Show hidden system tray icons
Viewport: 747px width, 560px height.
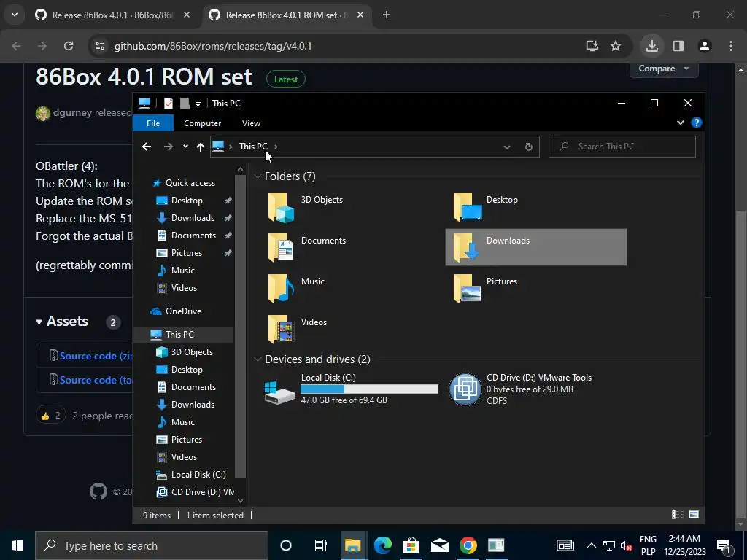(x=591, y=545)
